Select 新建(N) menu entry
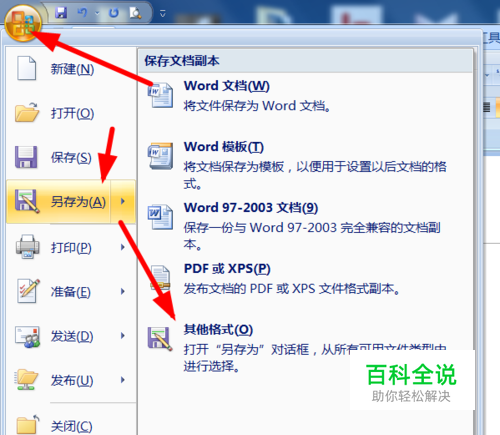Screen dimensions: 500x435 pos(71,69)
